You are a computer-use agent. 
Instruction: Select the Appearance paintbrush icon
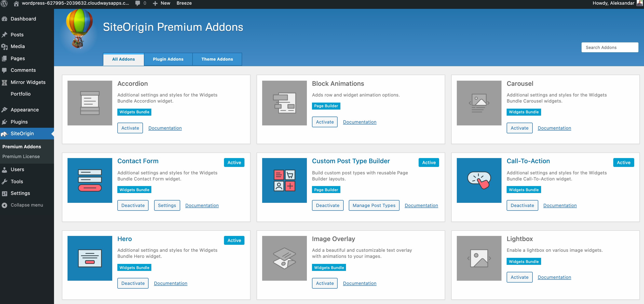(5, 109)
